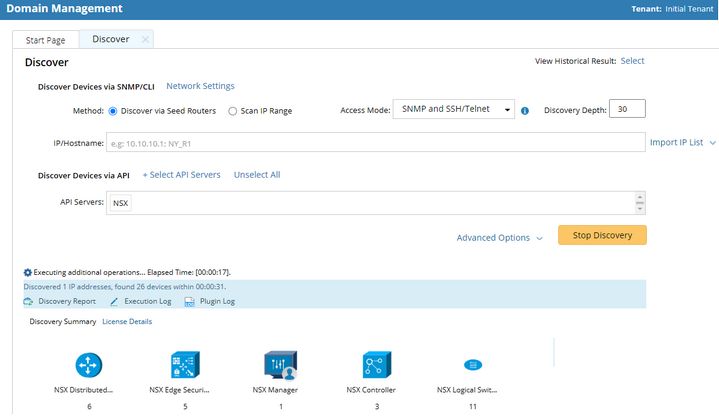
Task: Open the Execution Log link
Action: tap(148, 301)
